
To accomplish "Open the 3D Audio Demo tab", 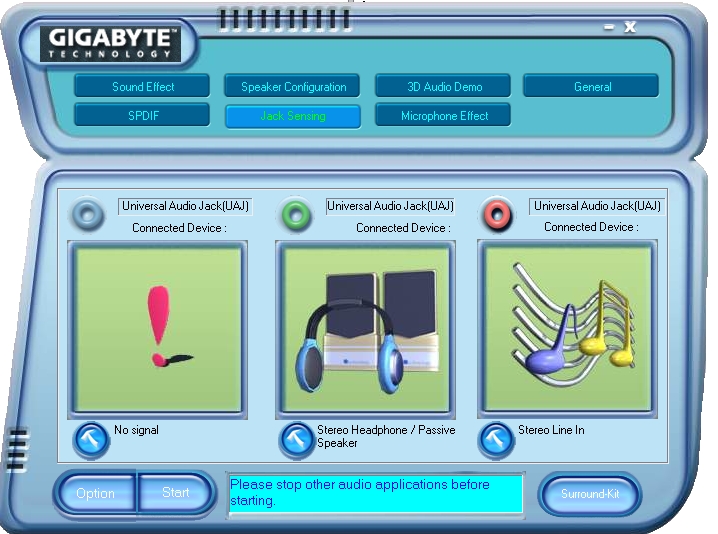I will pyautogui.click(x=443, y=86).
